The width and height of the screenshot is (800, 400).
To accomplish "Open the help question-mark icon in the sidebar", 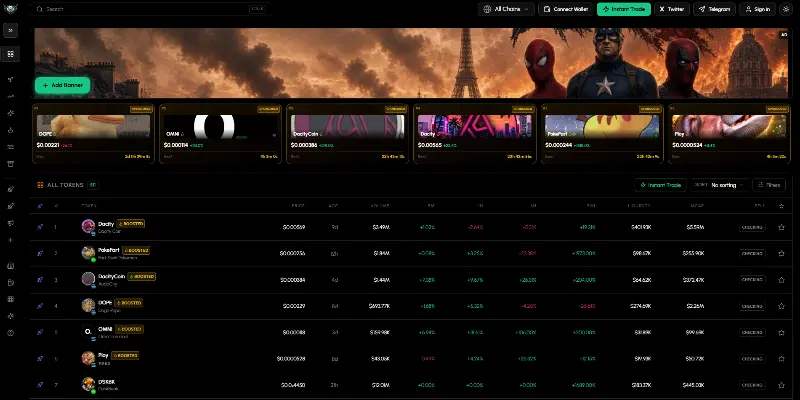I will pos(10,333).
